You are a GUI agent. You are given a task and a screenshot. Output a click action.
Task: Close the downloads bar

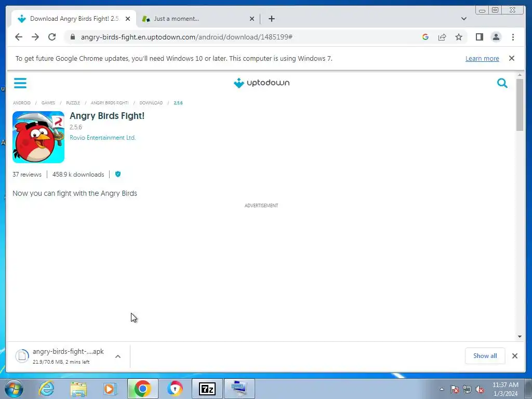tap(515, 355)
